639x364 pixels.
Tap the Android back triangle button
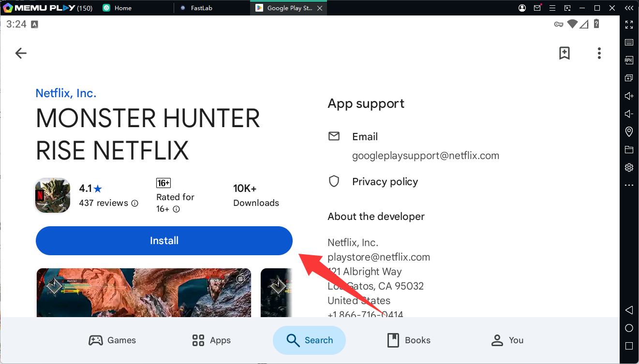point(629,310)
